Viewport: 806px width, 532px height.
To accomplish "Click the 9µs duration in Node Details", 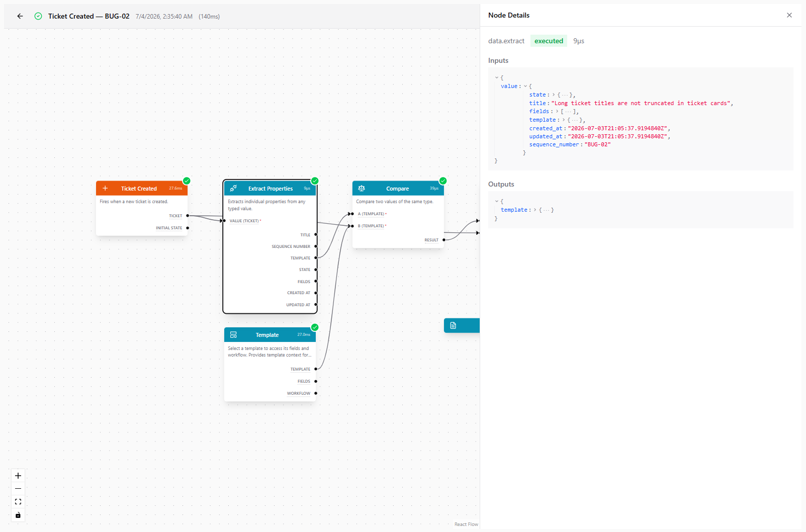I will pyautogui.click(x=579, y=41).
